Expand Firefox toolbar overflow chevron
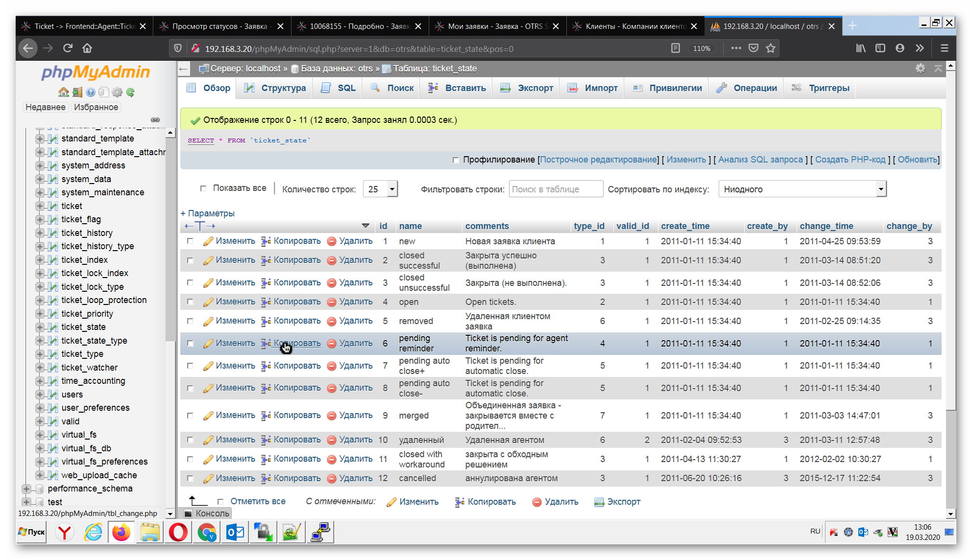 coord(920,48)
